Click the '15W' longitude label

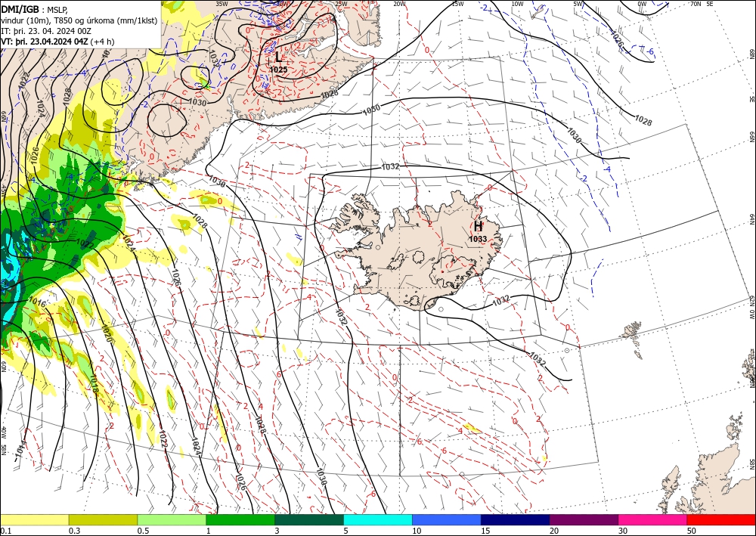457,3
